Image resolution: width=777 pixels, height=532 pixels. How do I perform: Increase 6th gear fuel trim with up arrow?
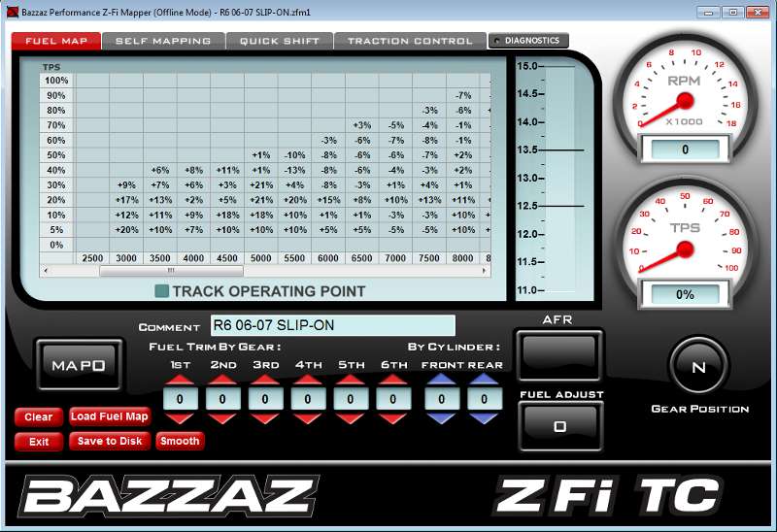tap(392, 380)
